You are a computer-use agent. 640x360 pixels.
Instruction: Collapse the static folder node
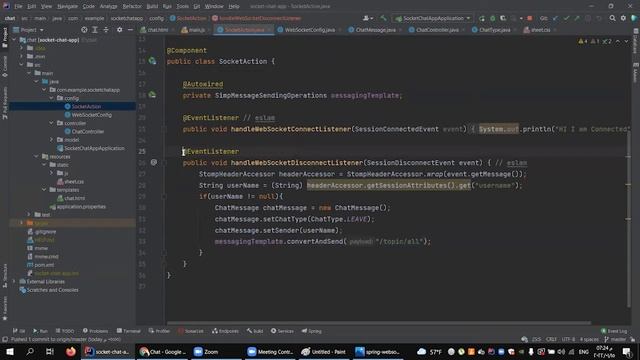tap(44, 164)
